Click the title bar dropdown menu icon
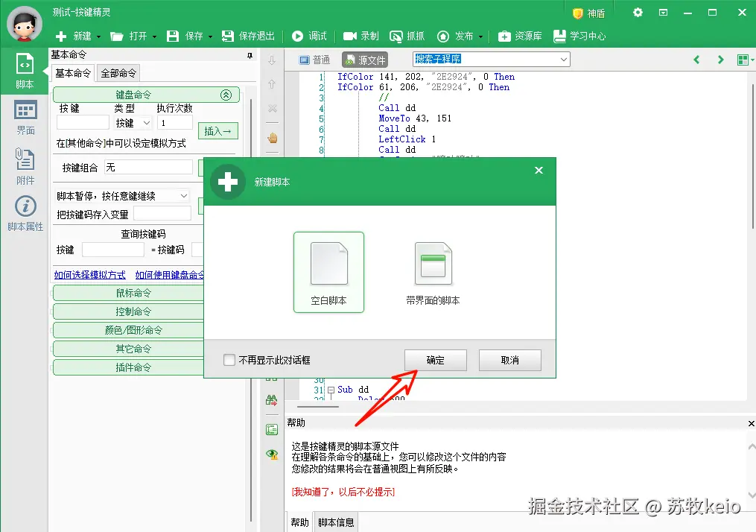The height and width of the screenshot is (532, 756). 664,13
